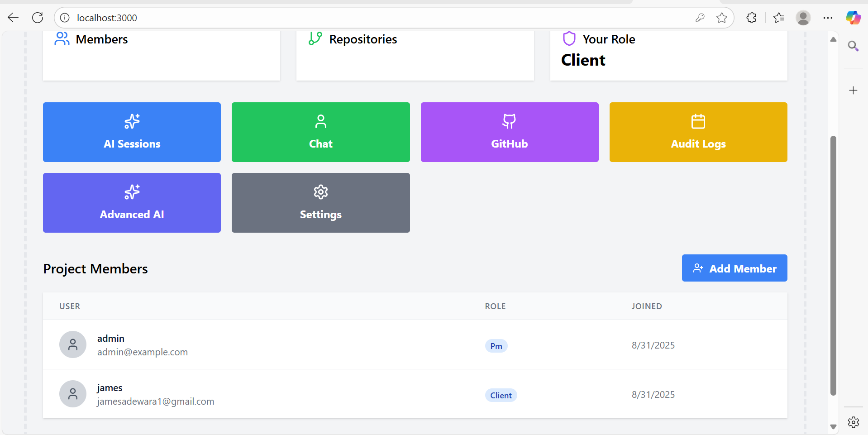Image resolution: width=868 pixels, height=435 pixels.
Task: Open the GitHub tile
Action: point(509,132)
